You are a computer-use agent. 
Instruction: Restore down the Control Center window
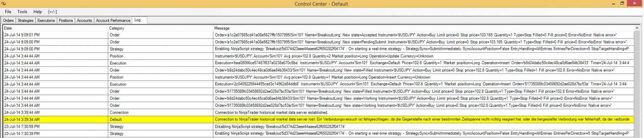pos(622,3)
